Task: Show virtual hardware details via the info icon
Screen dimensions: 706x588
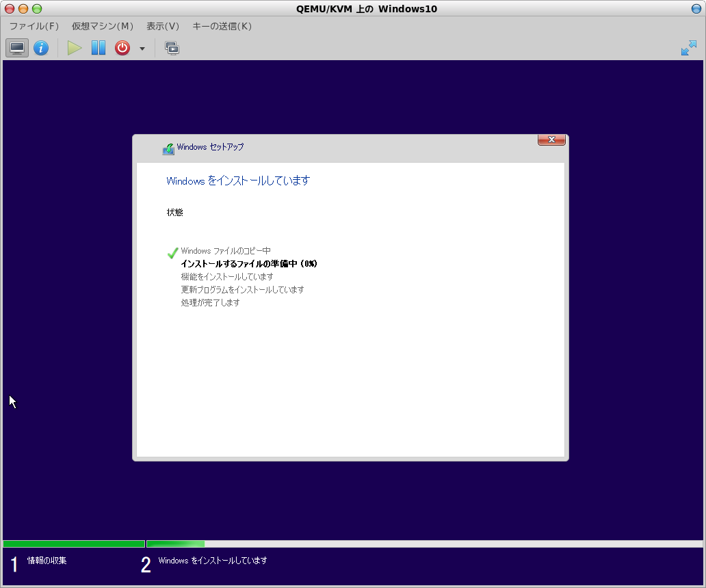Action: [x=41, y=47]
